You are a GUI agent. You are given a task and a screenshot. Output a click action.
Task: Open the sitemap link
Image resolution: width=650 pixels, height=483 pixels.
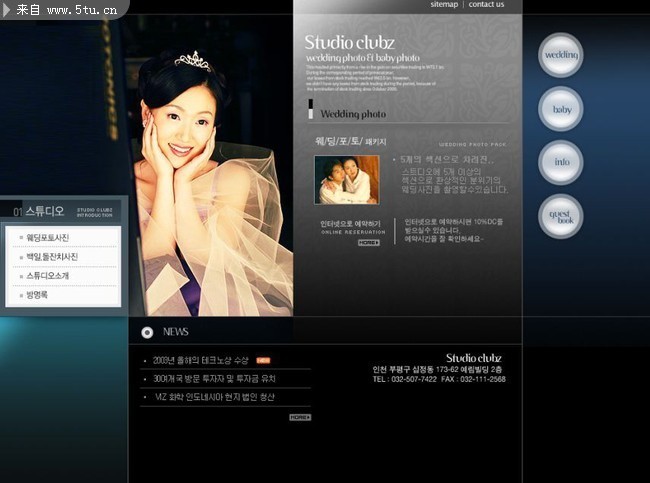click(x=444, y=5)
